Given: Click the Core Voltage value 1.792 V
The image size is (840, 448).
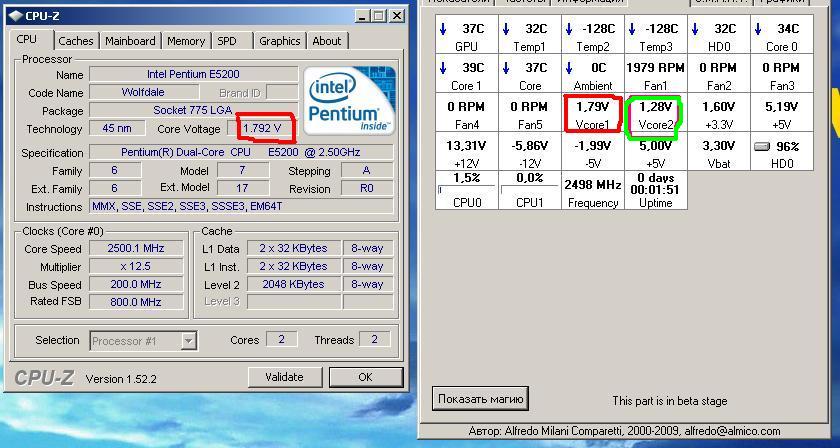Looking at the screenshot, I should coord(262,129).
